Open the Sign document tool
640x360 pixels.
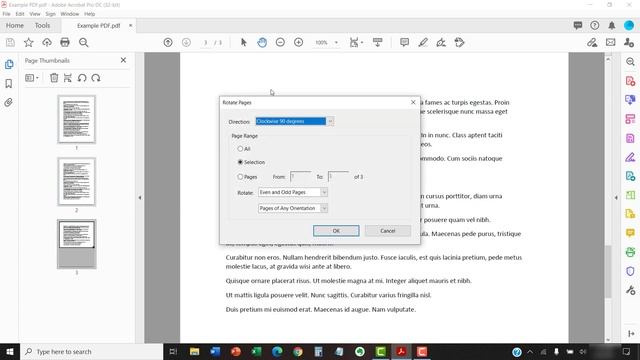[x=441, y=42]
